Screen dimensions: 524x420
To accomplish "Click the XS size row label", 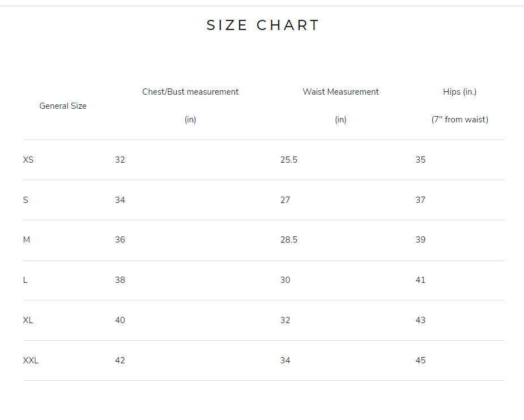I will (x=28, y=160).
